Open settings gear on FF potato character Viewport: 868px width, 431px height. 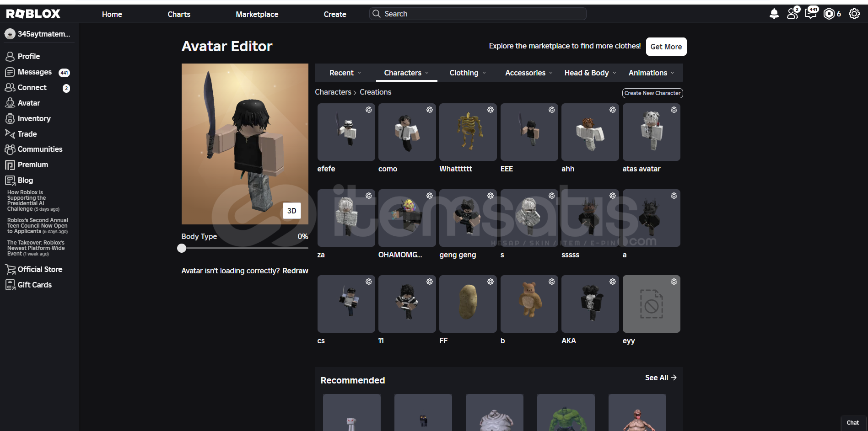point(490,282)
